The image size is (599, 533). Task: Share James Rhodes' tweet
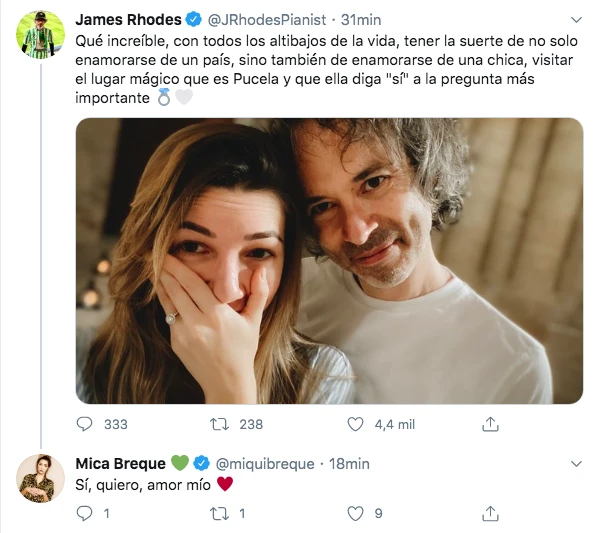pyautogui.click(x=490, y=424)
